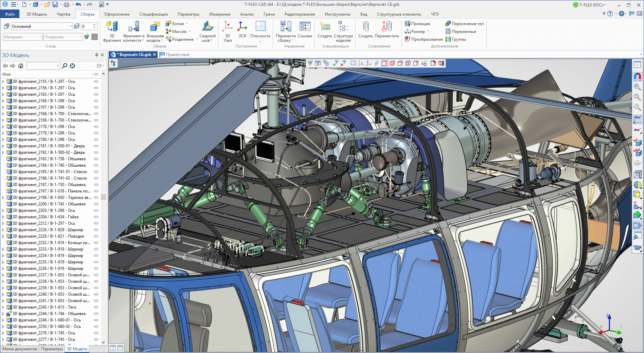Switch to the Параметры bottom panel tab
Screen dimensions: 644x353
click(x=52, y=349)
